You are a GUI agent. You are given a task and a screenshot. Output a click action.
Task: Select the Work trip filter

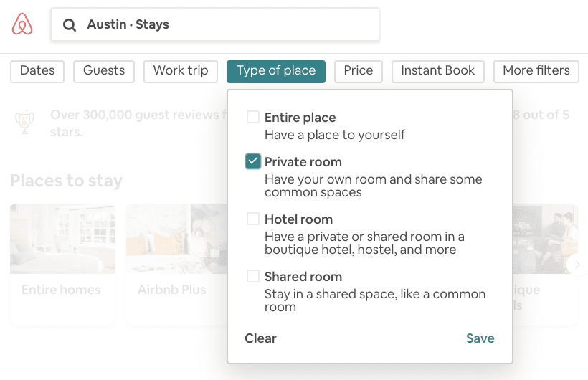(181, 71)
